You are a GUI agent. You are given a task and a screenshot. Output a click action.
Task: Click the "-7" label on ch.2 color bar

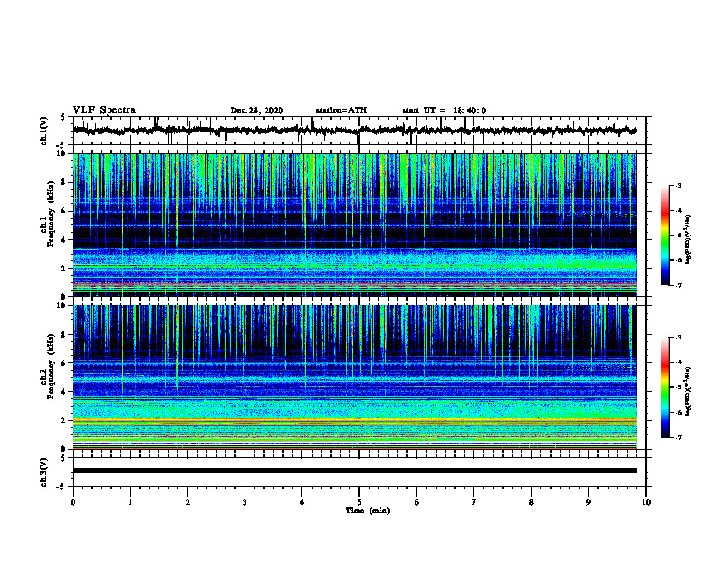point(678,437)
